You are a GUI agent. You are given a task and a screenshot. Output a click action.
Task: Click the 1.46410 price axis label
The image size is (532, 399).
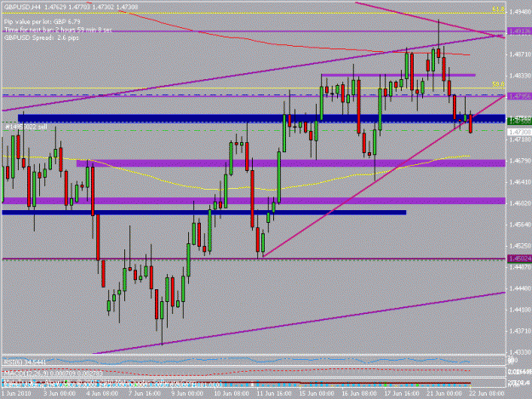[520, 182]
